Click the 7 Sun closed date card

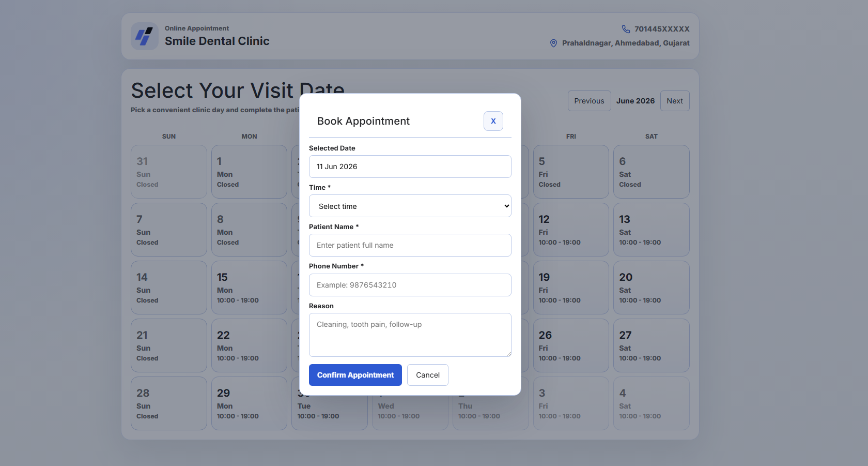click(x=169, y=230)
